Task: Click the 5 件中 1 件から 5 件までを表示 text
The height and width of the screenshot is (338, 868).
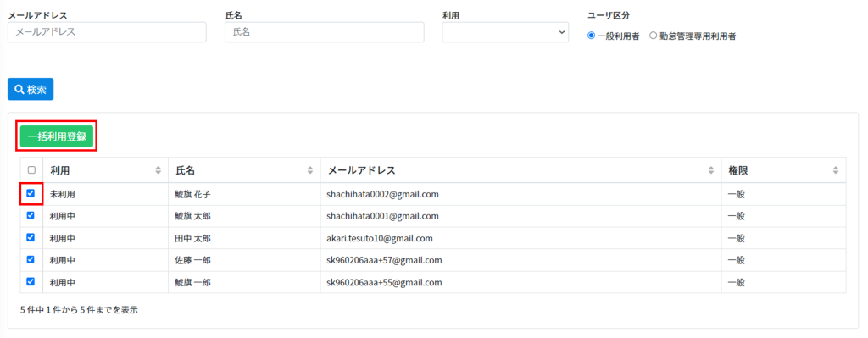Action: 79,310
